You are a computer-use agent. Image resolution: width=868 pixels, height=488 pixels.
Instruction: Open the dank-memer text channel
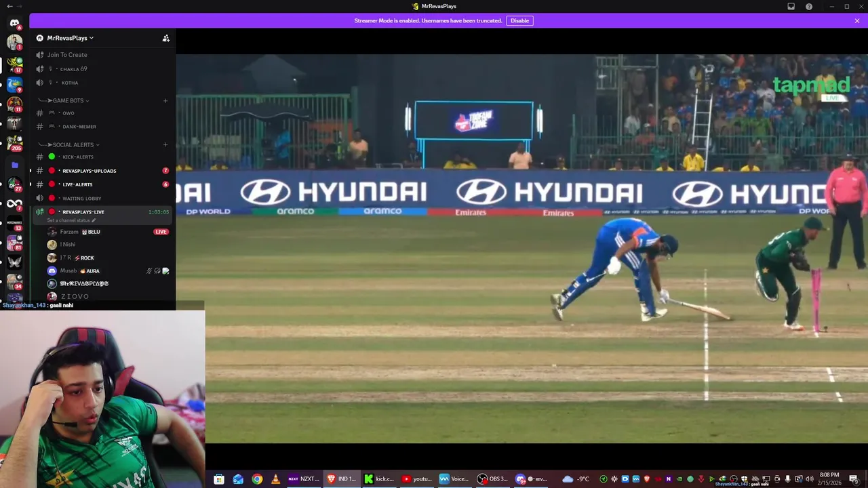(x=102, y=127)
